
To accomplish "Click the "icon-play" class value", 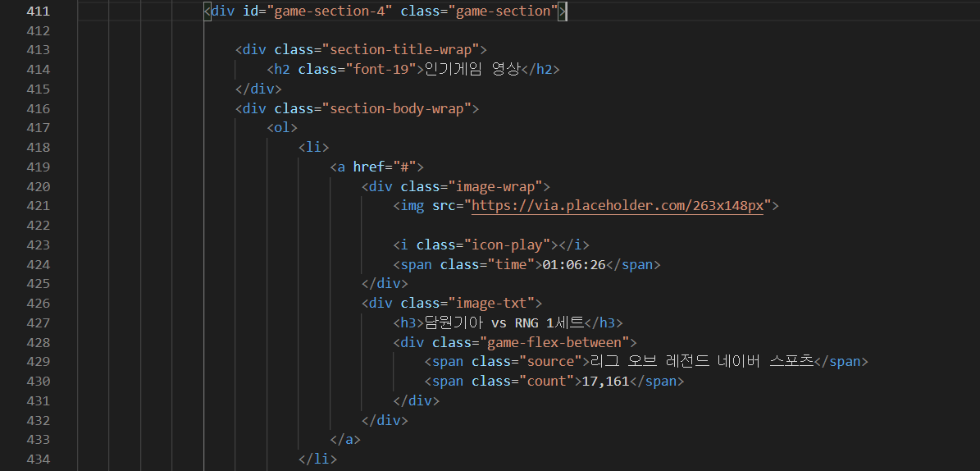I will tap(507, 245).
